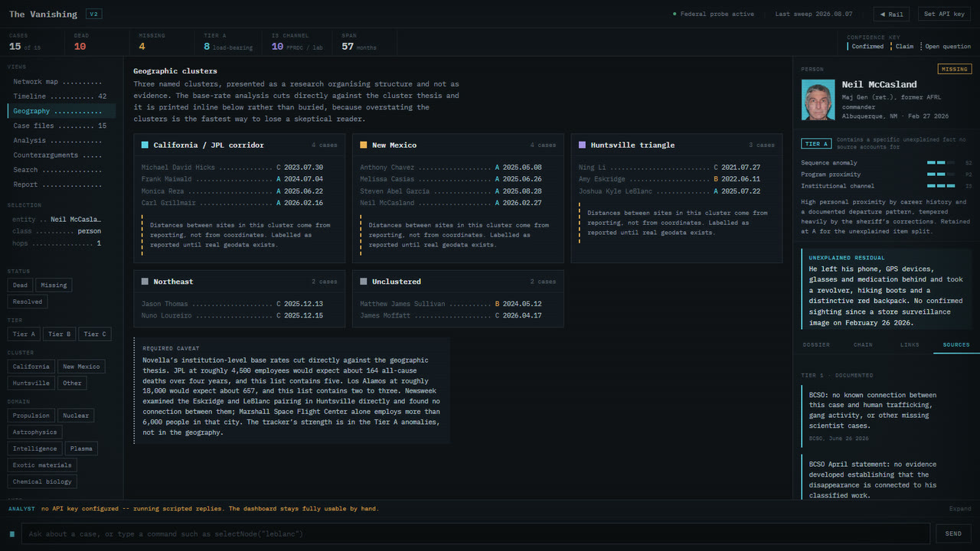
Task: Toggle the Missing status filter
Action: 54,285
